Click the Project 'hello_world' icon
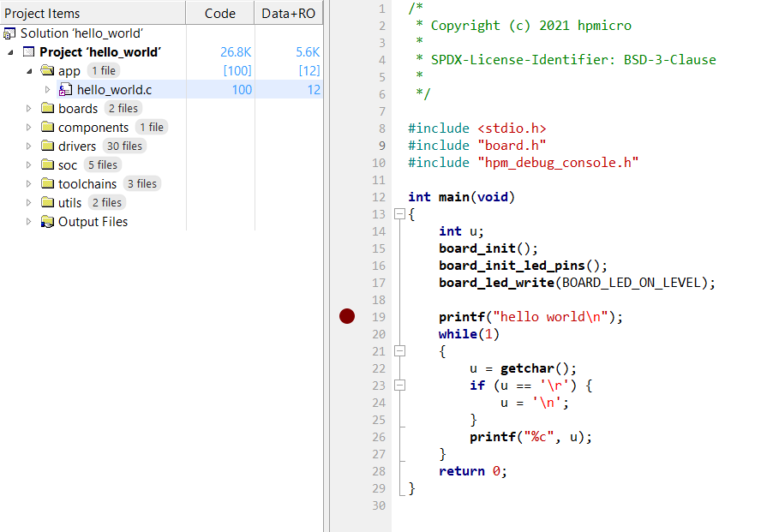Viewport: 767px width, 532px height. click(29, 52)
